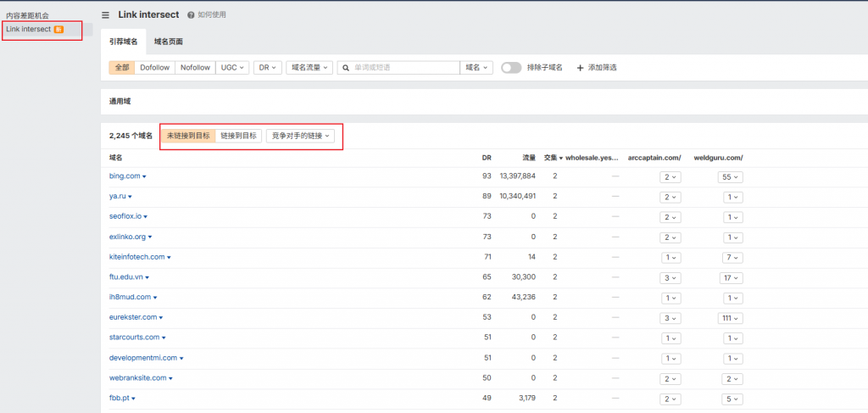This screenshot has width=868, height=413.
Task: Click the question mark help icon
Action: point(191,15)
